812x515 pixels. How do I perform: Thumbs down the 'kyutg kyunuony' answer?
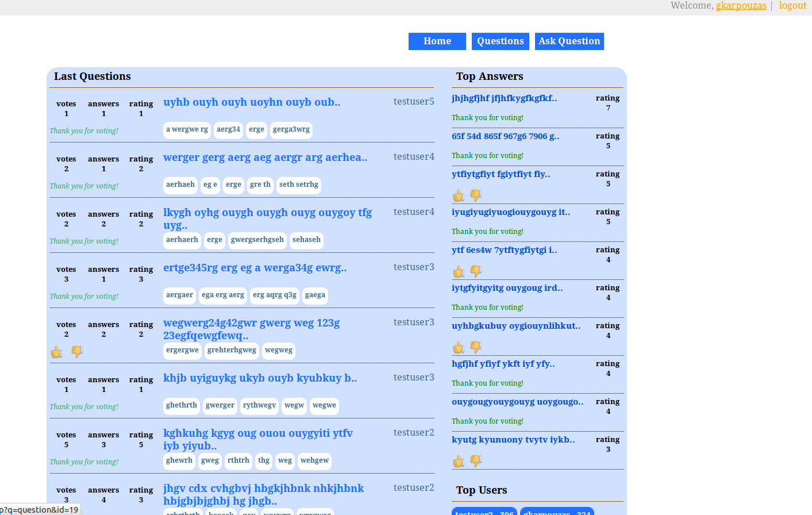pyautogui.click(x=476, y=461)
